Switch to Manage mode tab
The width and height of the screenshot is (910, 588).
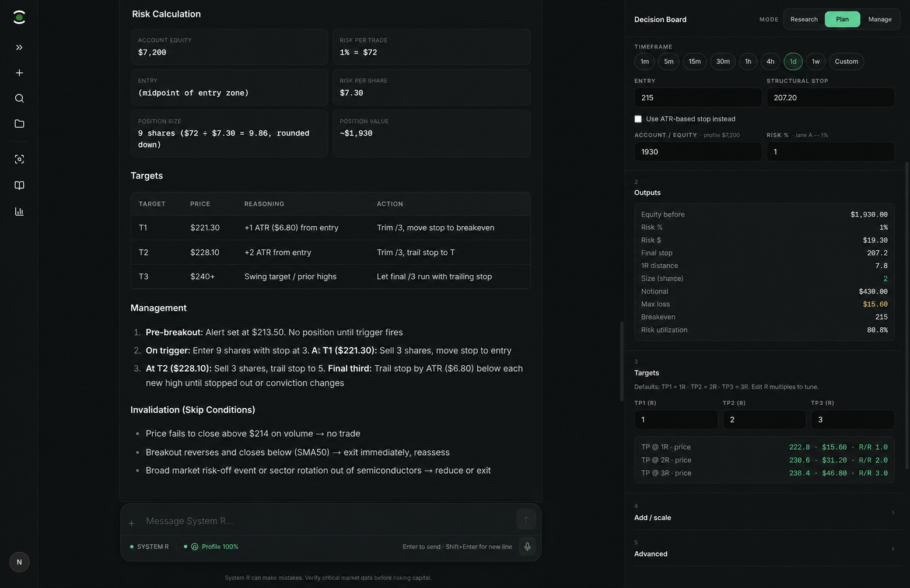pos(880,19)
